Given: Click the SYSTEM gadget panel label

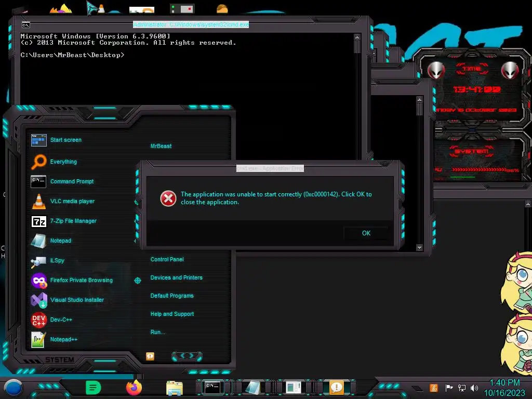Looking at the screenshot, I should pyautogui.click(x=472, y=151).
